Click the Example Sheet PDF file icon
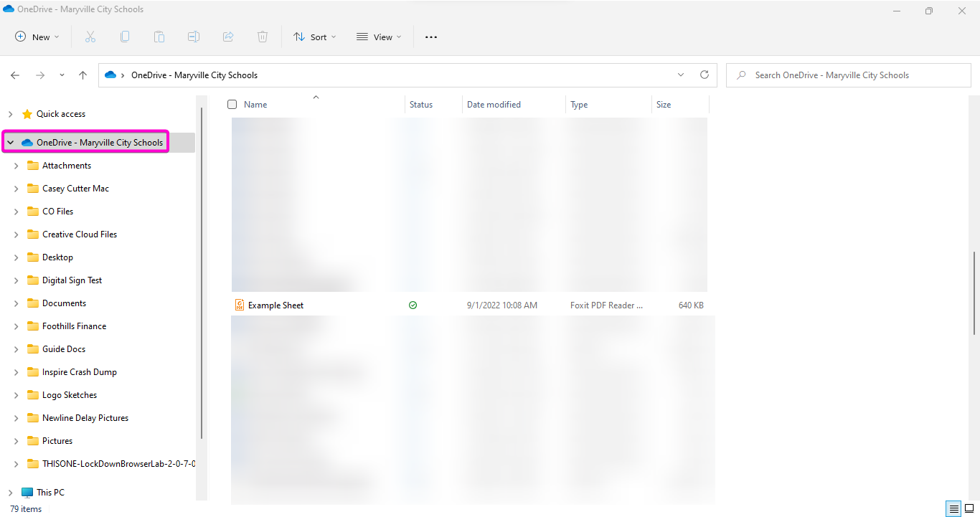Image resolution: width=980 pixels, height=517 pixels. (240, 305)
